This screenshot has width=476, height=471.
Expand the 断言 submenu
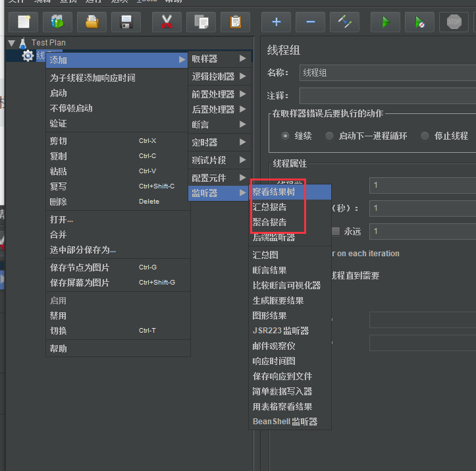point(219,125)
